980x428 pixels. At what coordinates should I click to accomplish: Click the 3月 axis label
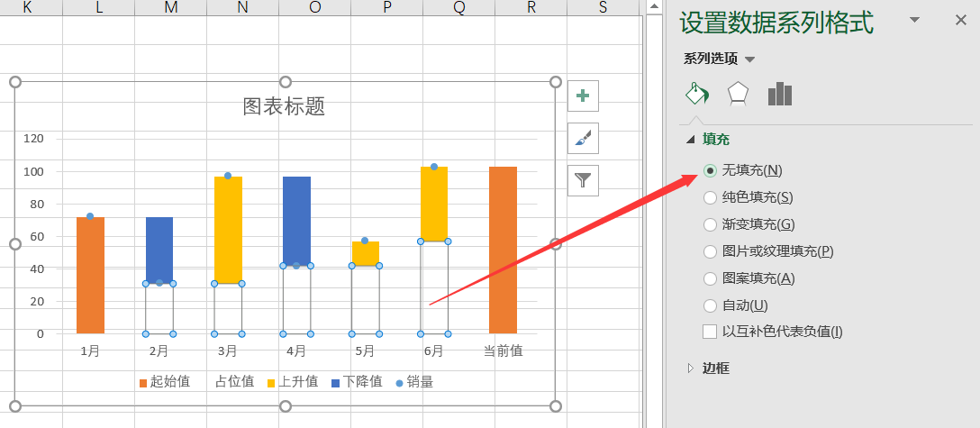[228, 351]
